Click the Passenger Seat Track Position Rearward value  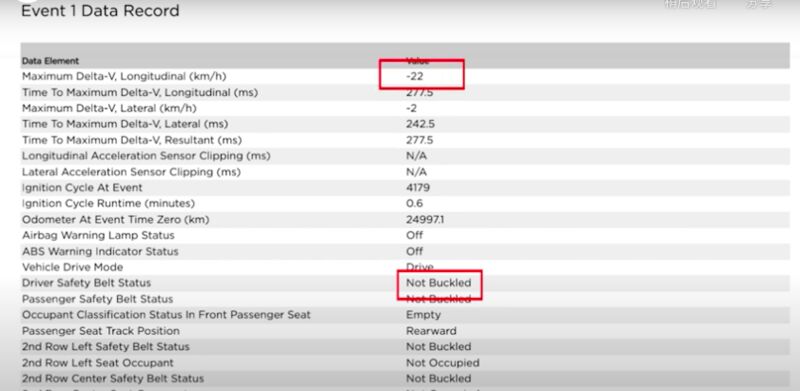coord(431,331)
